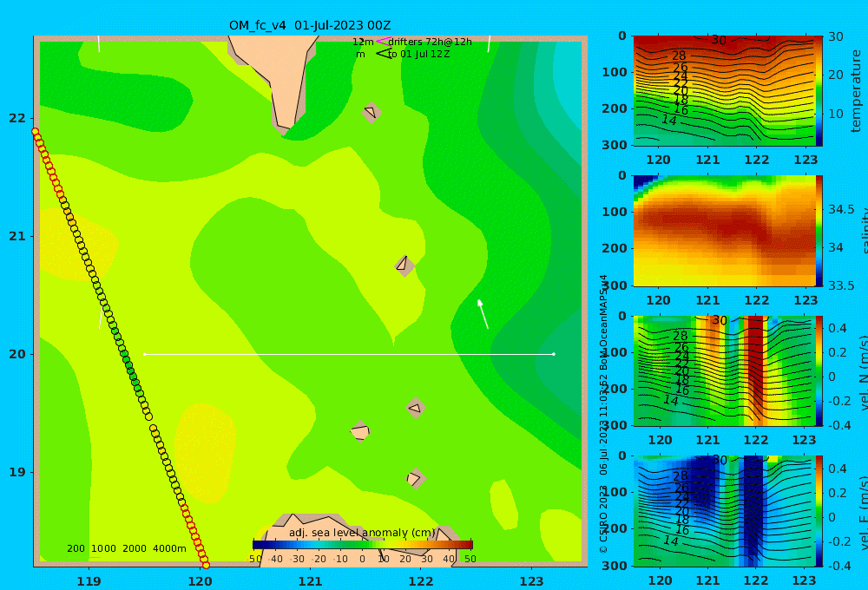868x590 pixels.
Task: Click the white current arrow east of 122E
Action: click(x=483, y=314)
